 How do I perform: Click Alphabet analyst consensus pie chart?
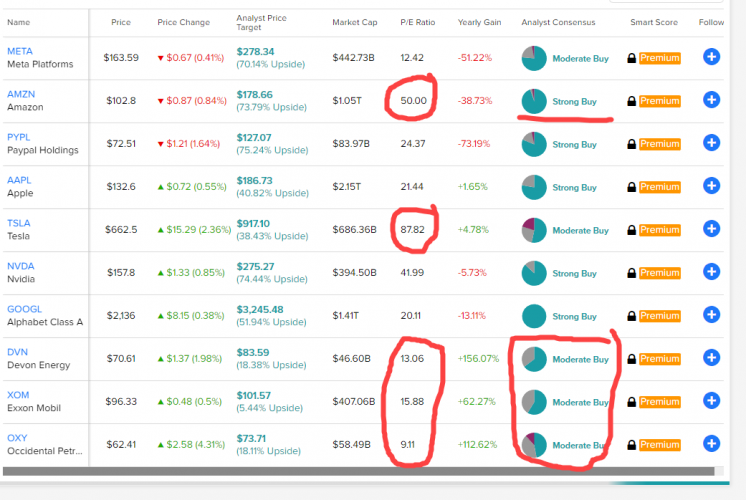coord(534,316)
